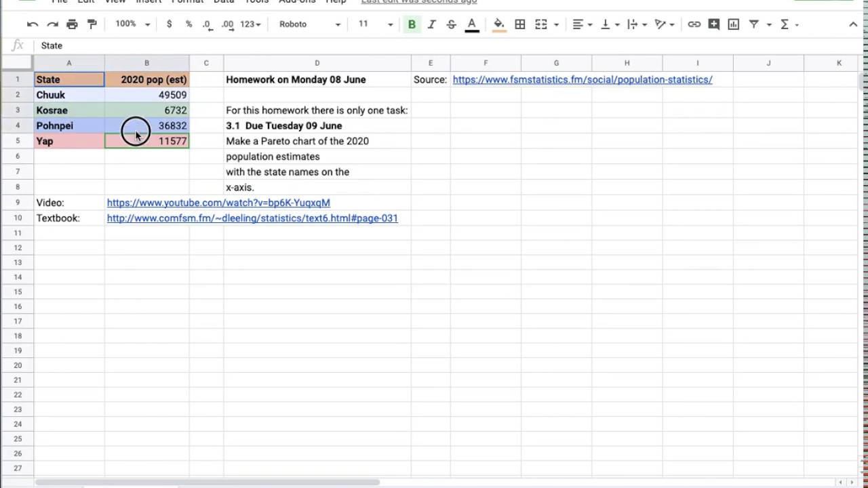Select the '2020 pop (est)' header cell

tap(147, 80)
